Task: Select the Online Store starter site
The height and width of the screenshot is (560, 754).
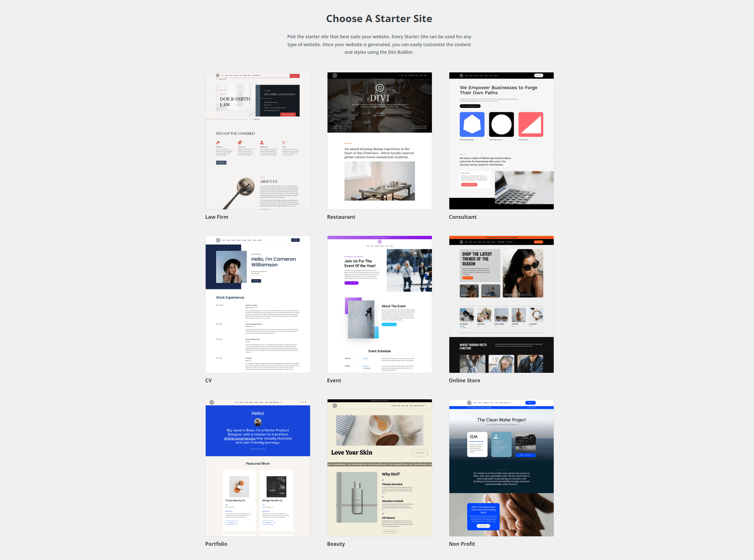Action: point(501,304)
